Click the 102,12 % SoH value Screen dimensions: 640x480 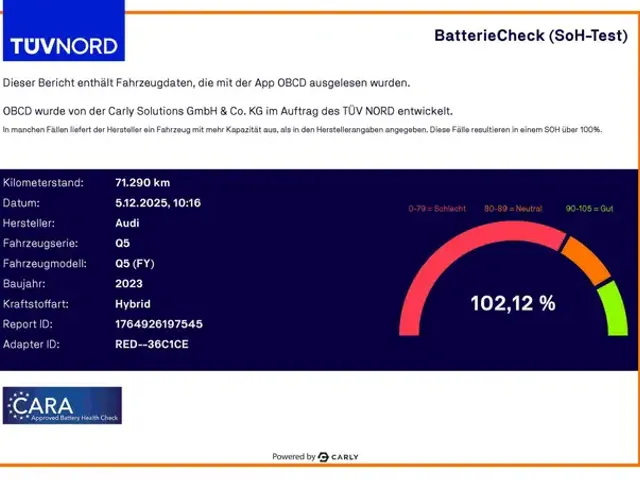(513, 303)
